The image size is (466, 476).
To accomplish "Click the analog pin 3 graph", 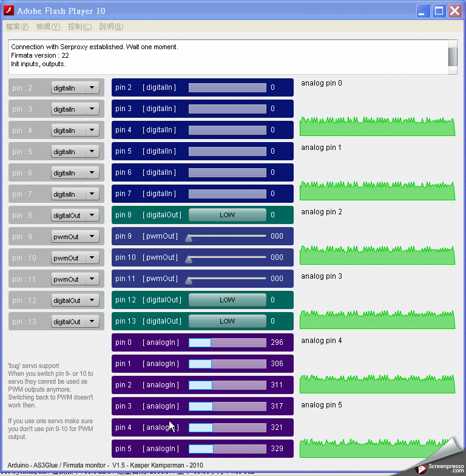I will pyautogui.click(x=377, y=319).
